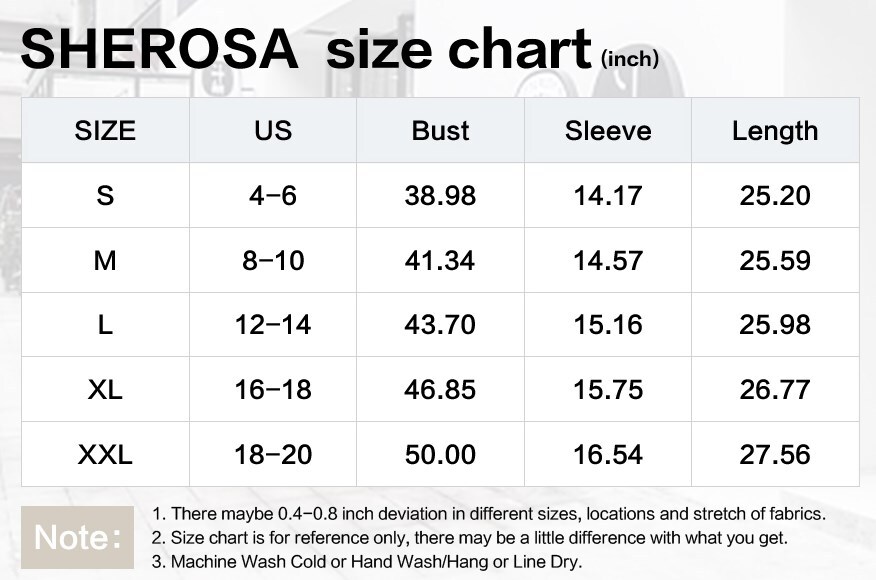Viewport: 876px width, 580px height.
Task: Select the XL size row label
Action: tap(105, 389)
